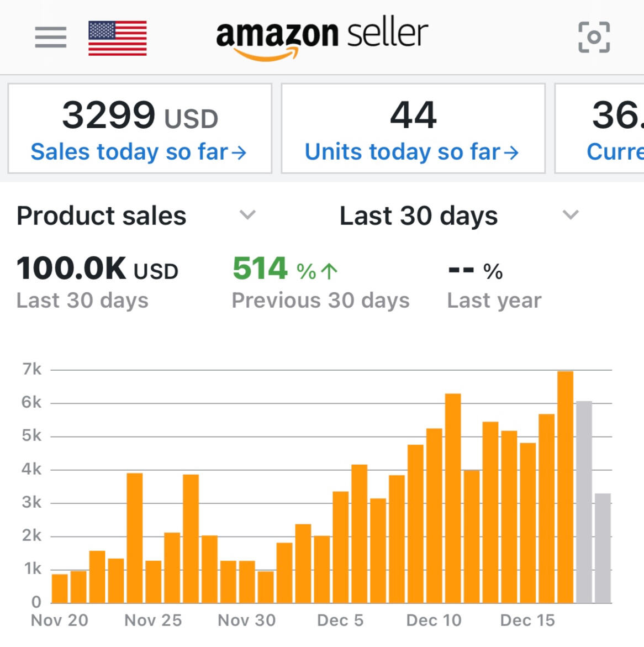Screen dimensions: 644x647
Task: Select the last gray bar in chart
Action: tap(603, 547)
